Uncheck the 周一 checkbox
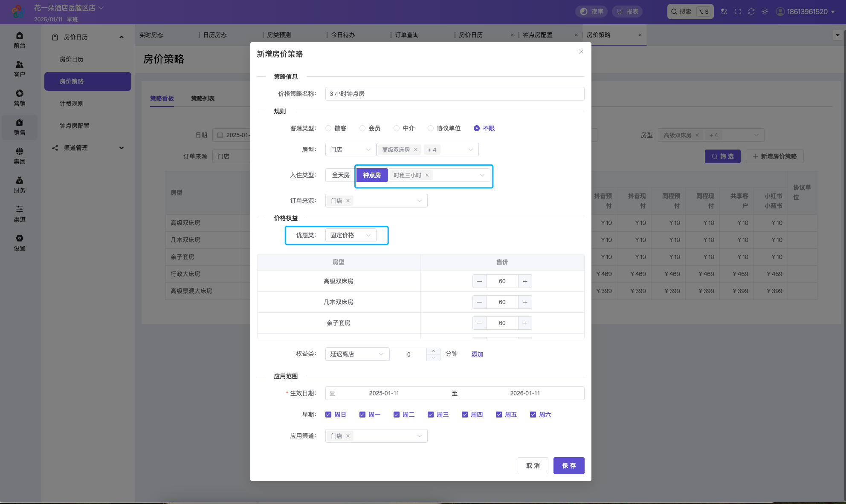 (x=362, y=415)
